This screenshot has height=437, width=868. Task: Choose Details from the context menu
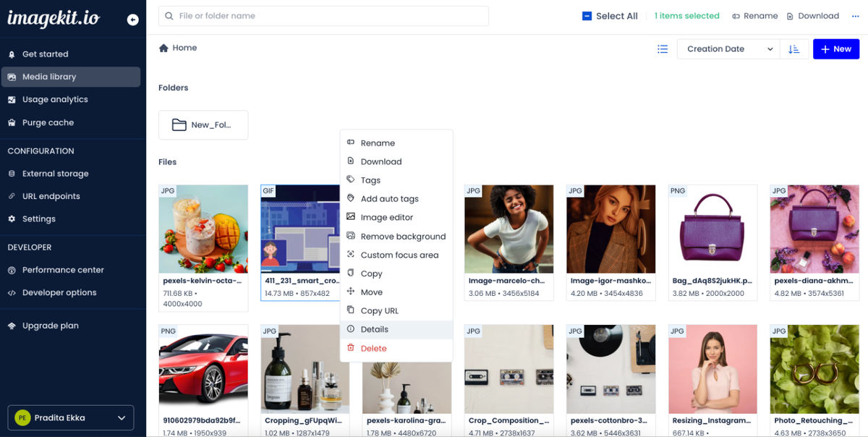375,329
